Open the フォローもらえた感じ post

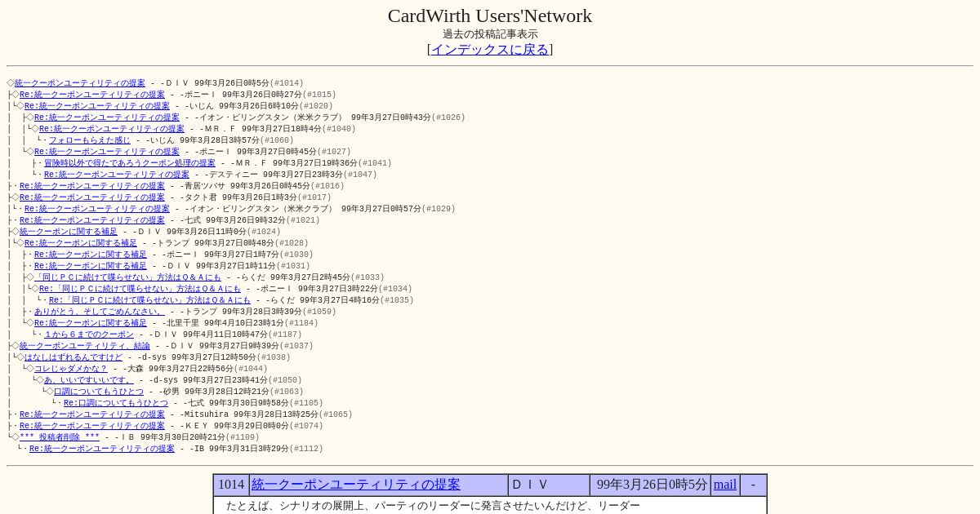(x=90, y=140)
